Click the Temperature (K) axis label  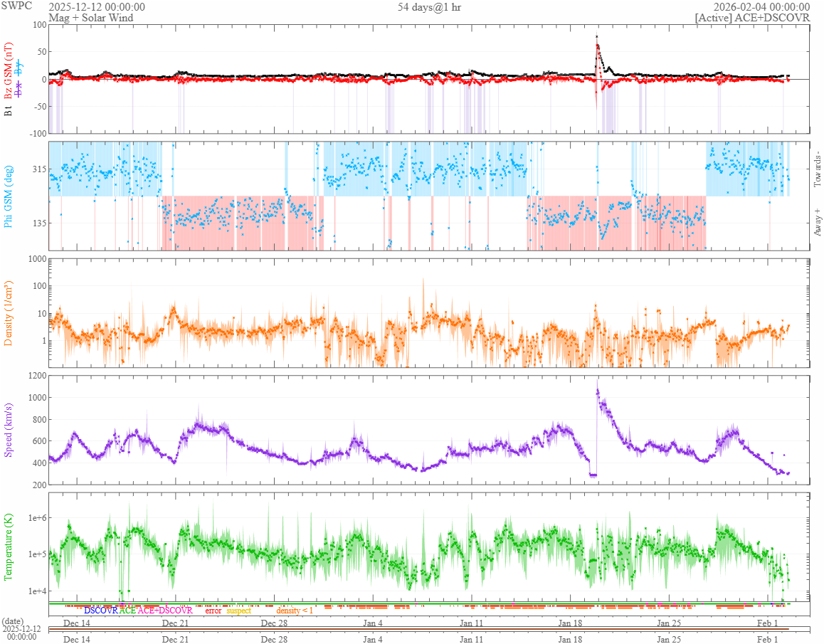pyautogui.click(x=8, y=547)
